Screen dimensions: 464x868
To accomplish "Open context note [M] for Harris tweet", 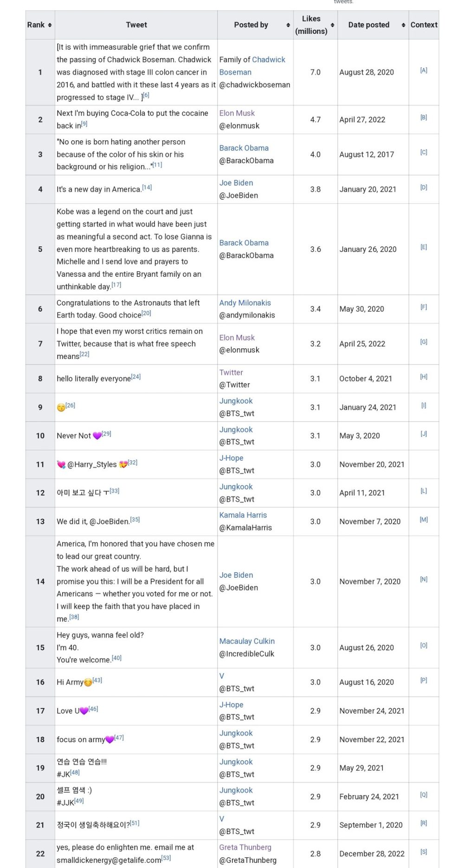I will (423, 520).
